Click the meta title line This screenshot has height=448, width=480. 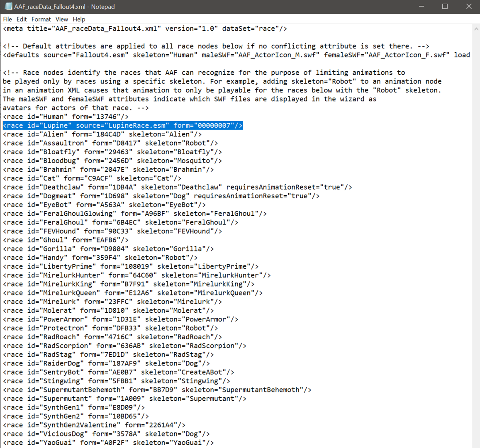pos(145,29)
